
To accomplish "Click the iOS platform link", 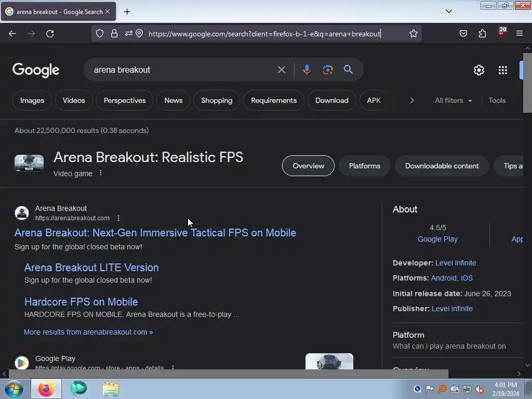I will pos(467,278).
